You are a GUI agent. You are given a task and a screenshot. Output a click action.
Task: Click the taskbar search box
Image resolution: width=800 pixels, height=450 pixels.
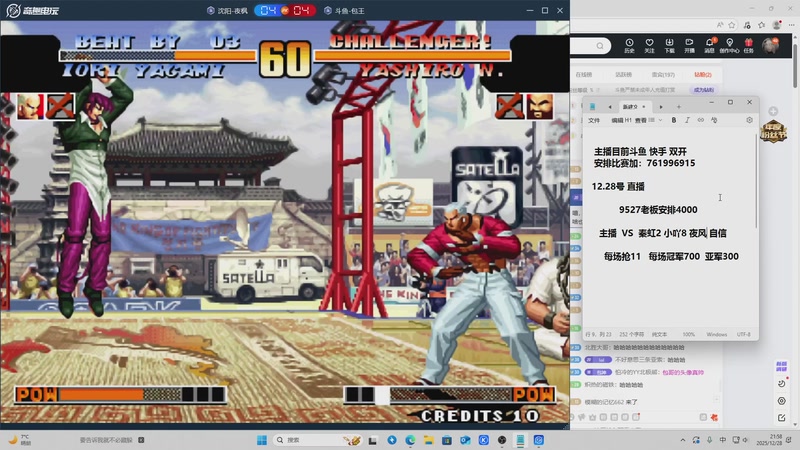pos(317,440)
